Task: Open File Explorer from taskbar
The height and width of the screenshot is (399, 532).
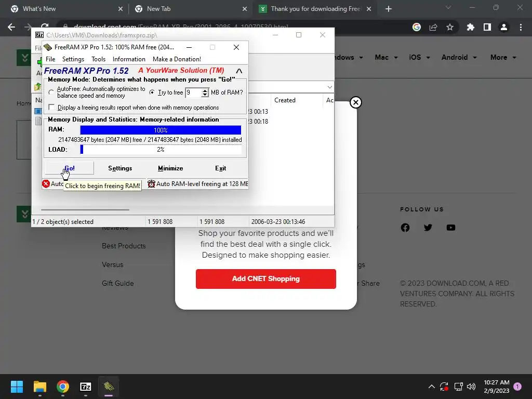Action: coord(39,387)
